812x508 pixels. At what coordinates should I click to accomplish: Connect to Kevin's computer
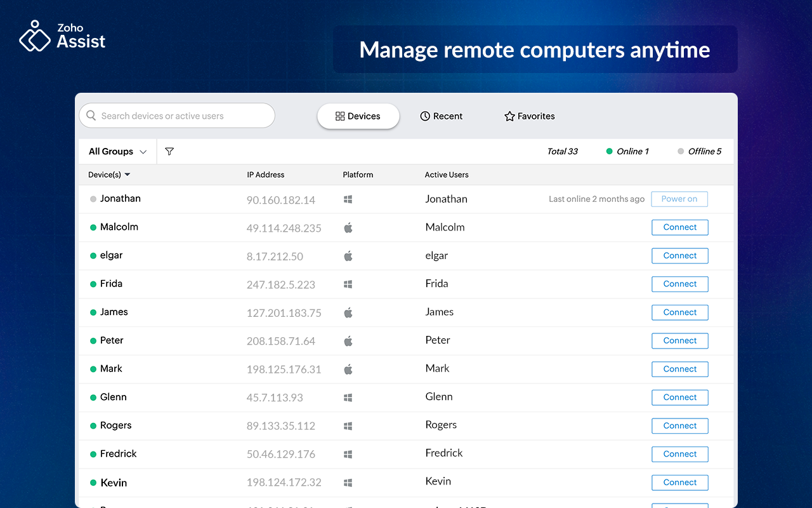679,483
